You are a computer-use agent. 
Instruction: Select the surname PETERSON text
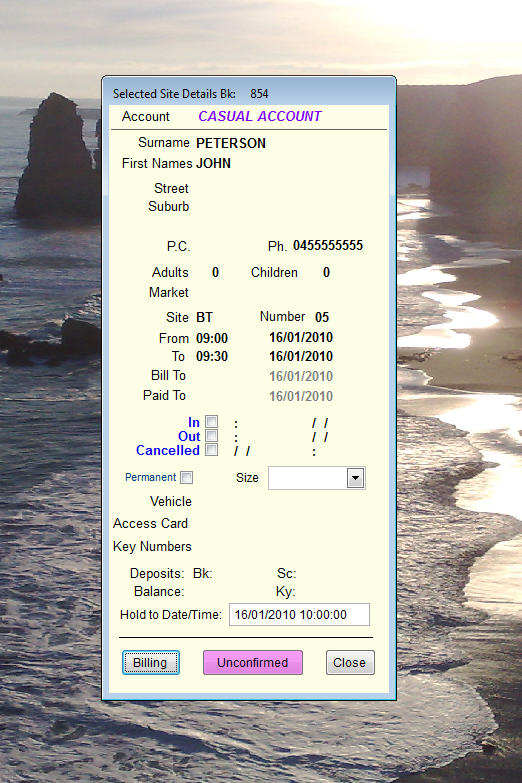click(x=231, y=143)
